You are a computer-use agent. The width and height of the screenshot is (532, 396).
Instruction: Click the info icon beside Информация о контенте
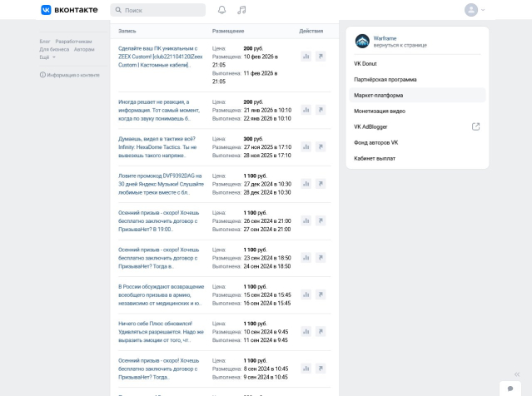point(42,75)
